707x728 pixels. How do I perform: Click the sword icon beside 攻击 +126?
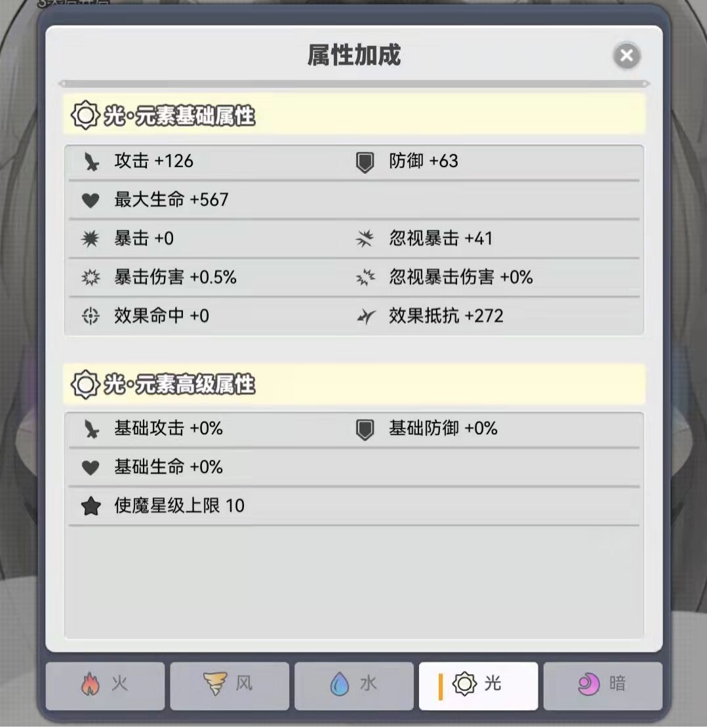click(x=92, y=161)
